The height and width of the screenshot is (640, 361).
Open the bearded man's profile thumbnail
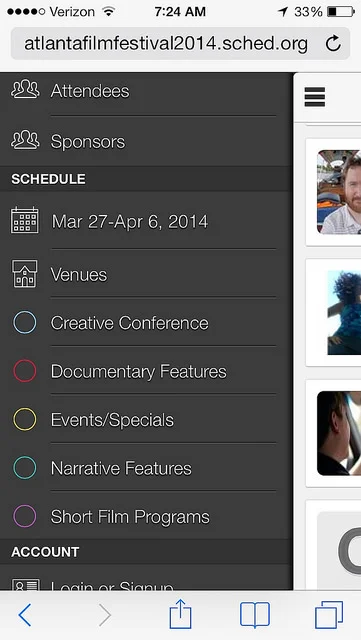click(339, 192)
